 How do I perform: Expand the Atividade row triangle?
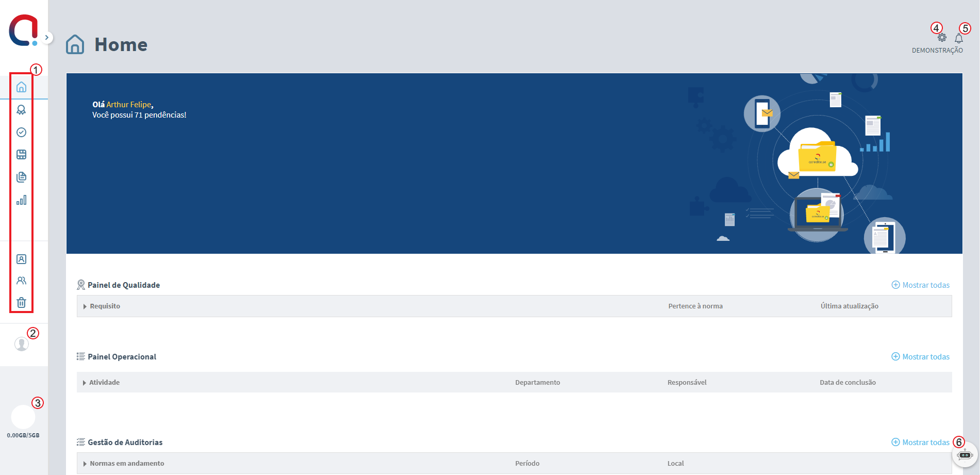85,383
